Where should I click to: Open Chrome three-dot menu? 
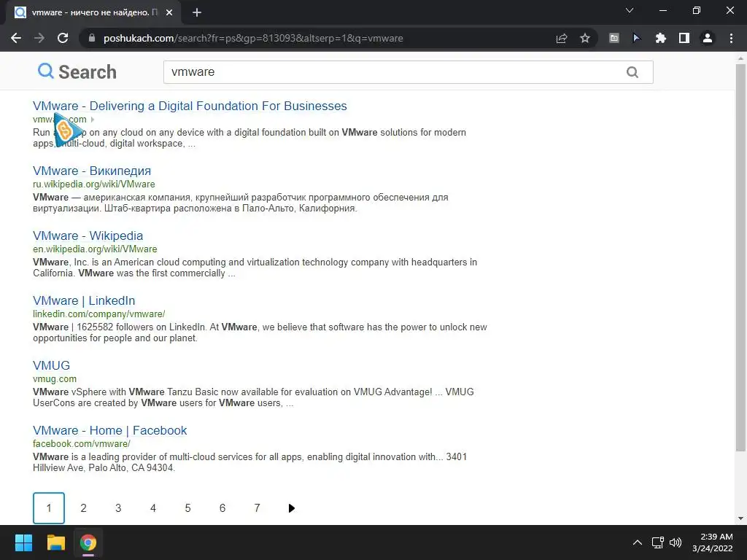coord(731,38)
